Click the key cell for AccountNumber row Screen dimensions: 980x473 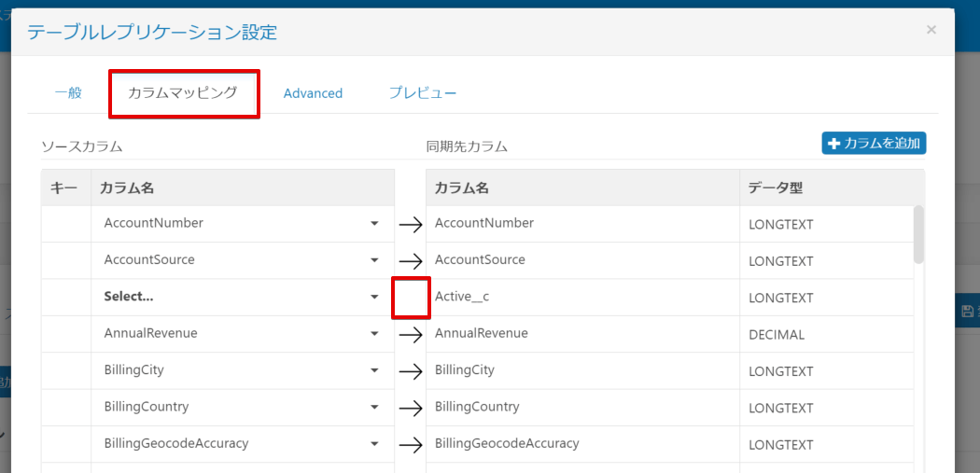point(65,224)
